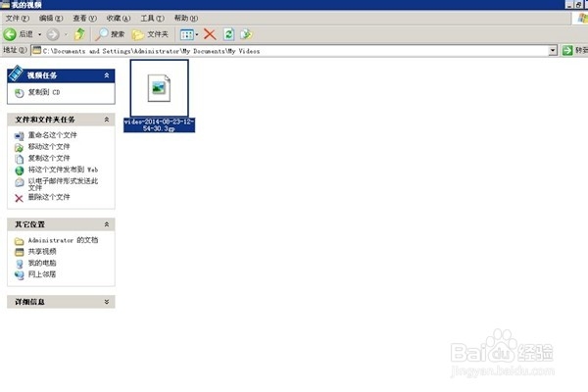
Task: Open the 帮助(H) menu
Action: (x=186, y=18)
